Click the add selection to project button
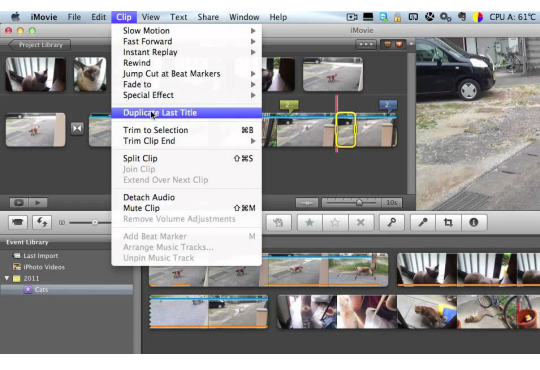540x370 pixels. click(278, 223)
